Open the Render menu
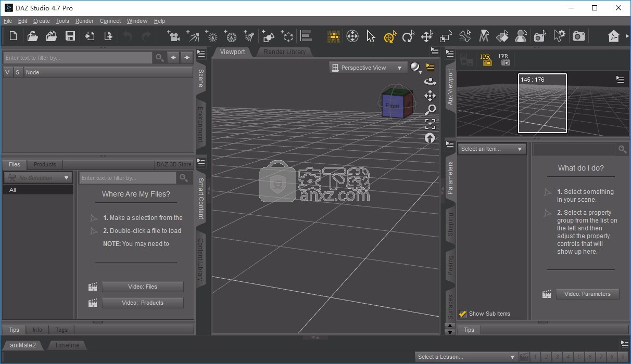The width and height of the screenshot is (631, 364). coord(84,21)
